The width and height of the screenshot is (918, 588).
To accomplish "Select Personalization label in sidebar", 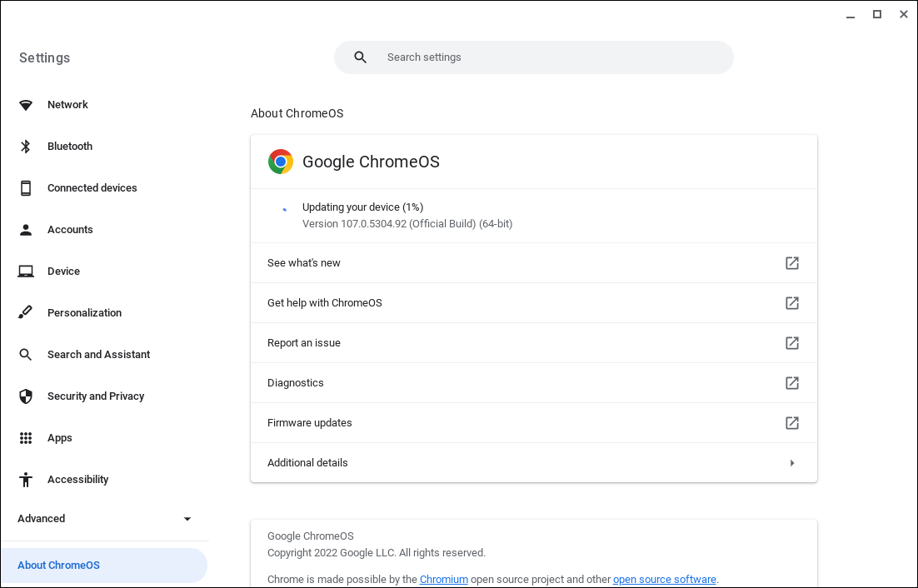I will click(84, 312).
